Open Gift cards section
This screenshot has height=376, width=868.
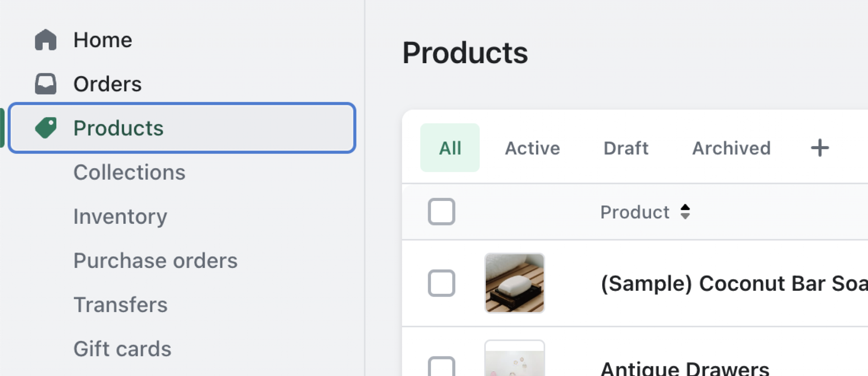point(122,348)
